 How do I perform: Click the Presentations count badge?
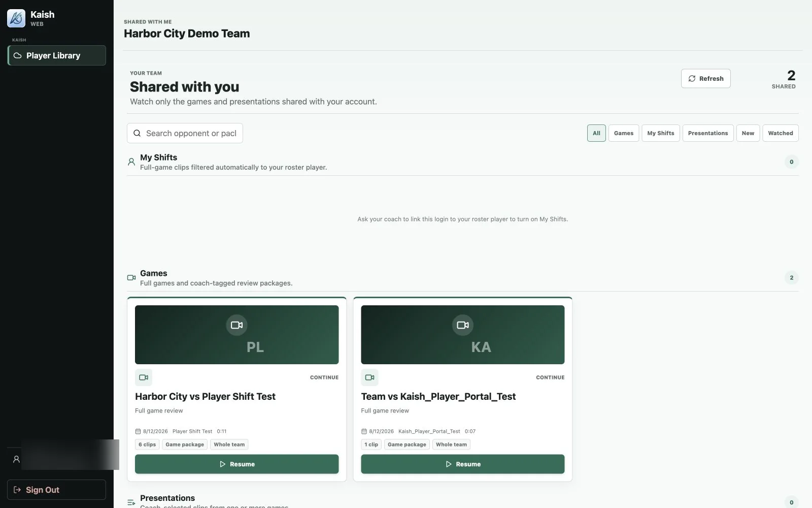tap(791, 502)
